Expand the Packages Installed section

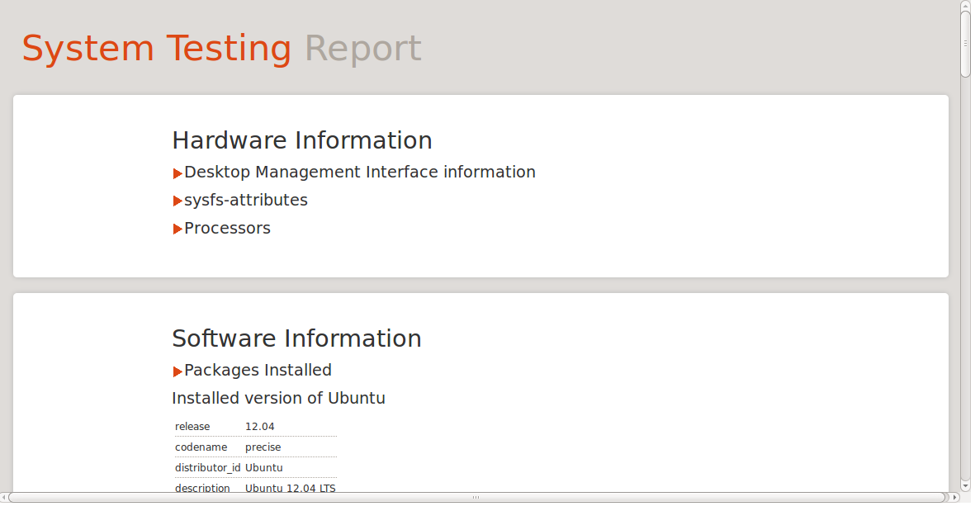coord(257,371)
